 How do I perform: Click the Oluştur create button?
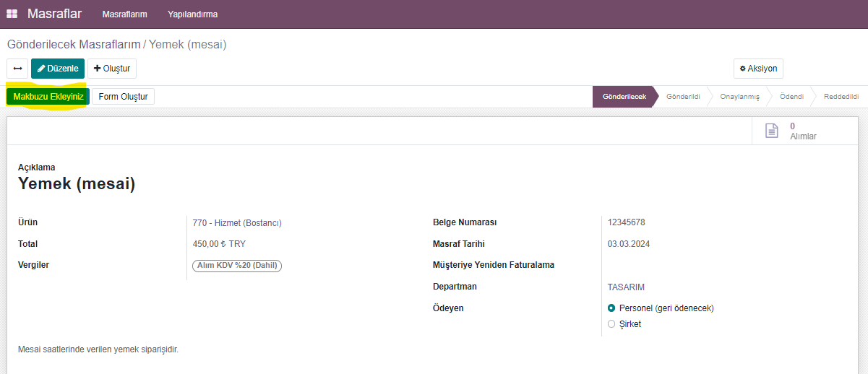click(112, 69)
